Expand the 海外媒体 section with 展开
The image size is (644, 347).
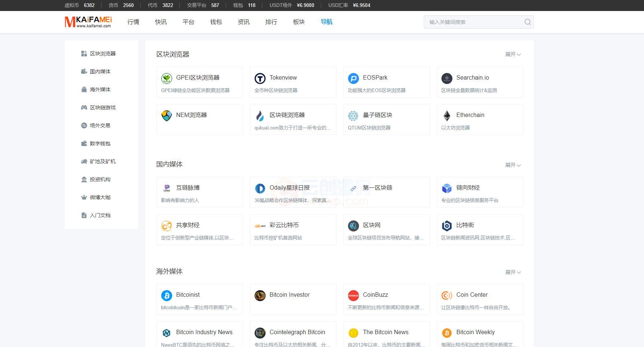pyautogui.click(x=513, y=272)
